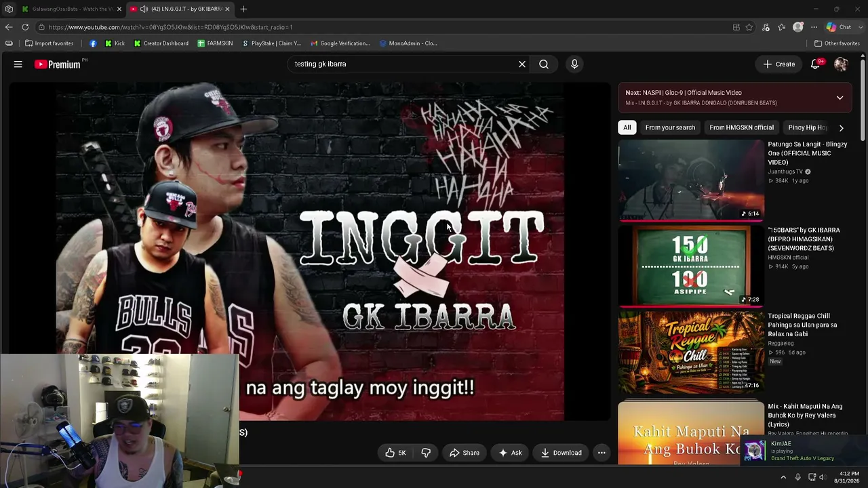
Task: Show more filter chips arrow
Action: click(842, 127)
